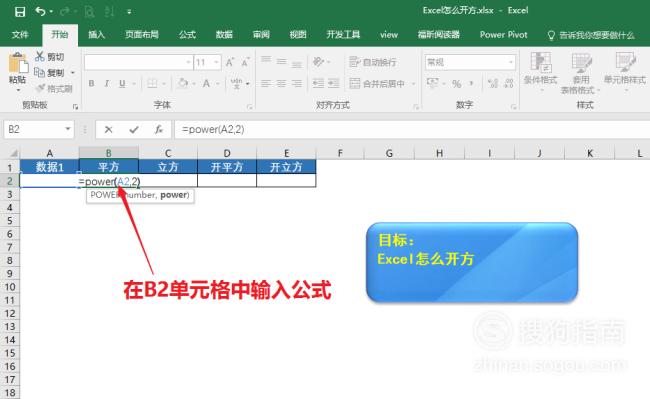Confirm formula with checkmark icon
The height and width of the screenshot is (399, 650).
133,130
